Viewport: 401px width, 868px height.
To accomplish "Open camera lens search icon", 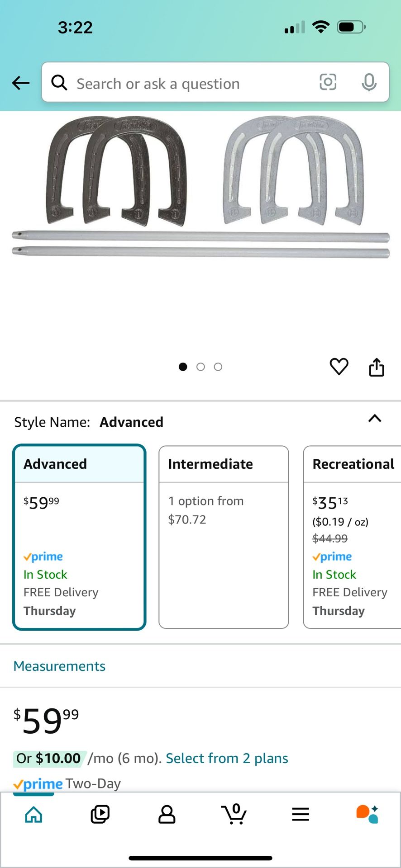I will [x=328, y=82].
